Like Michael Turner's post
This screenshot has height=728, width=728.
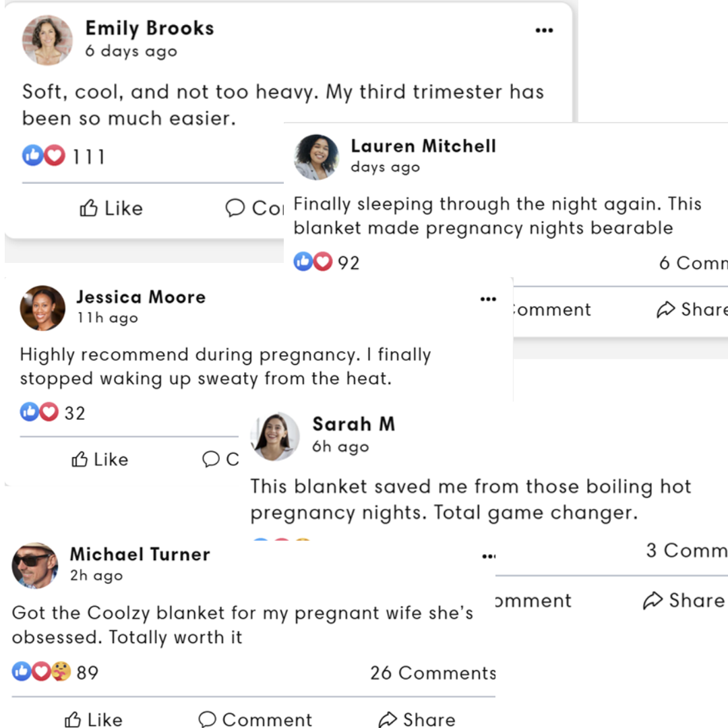(93, 719)
